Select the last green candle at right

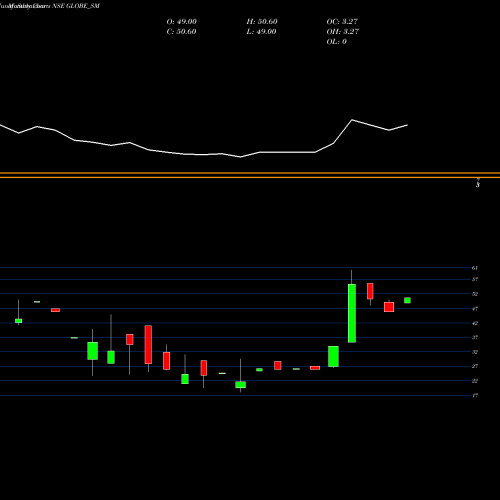tap(407, 300)
